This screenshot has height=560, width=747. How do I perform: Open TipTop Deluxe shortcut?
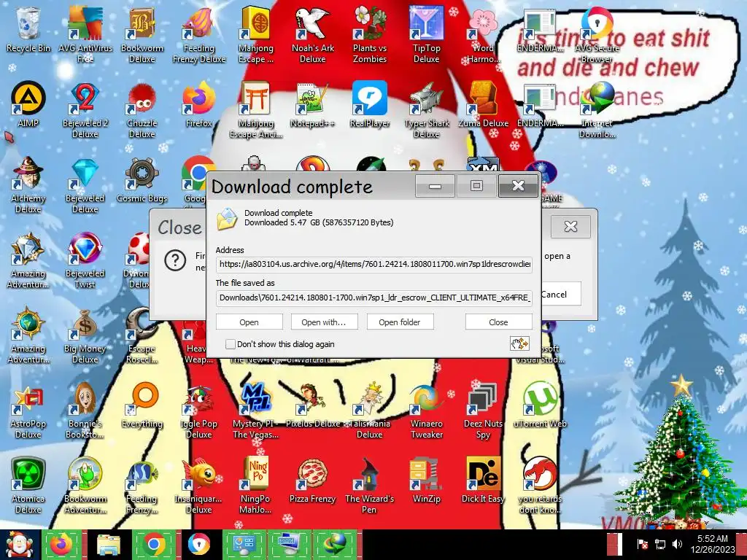[426, 34]
